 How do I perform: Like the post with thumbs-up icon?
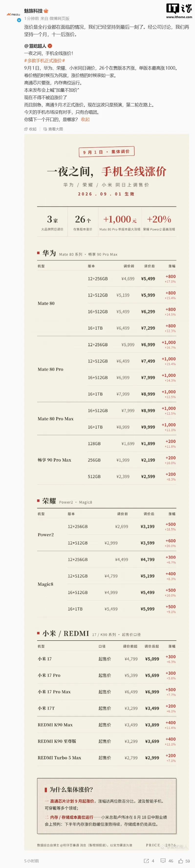[x=181, y=861]
